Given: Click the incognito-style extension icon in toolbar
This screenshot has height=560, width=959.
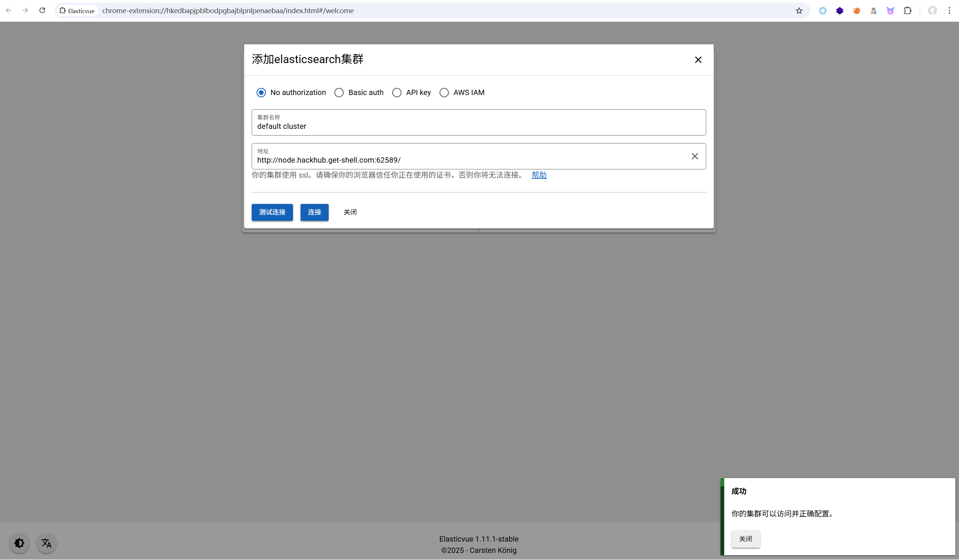Looking at the screenshot, I should click(873, 11).
